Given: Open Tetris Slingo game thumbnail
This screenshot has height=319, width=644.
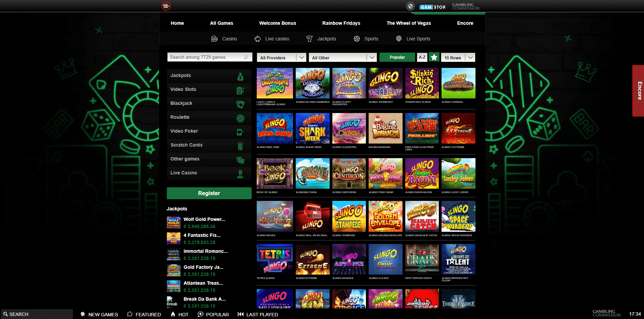Looking at the screenshot, I should [275, 259].
